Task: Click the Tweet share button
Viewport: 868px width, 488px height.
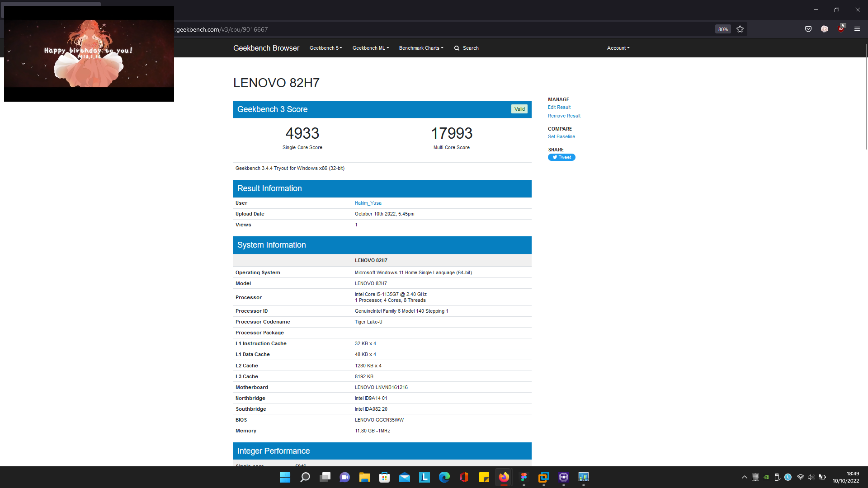Action: click(x=561, y=157)
